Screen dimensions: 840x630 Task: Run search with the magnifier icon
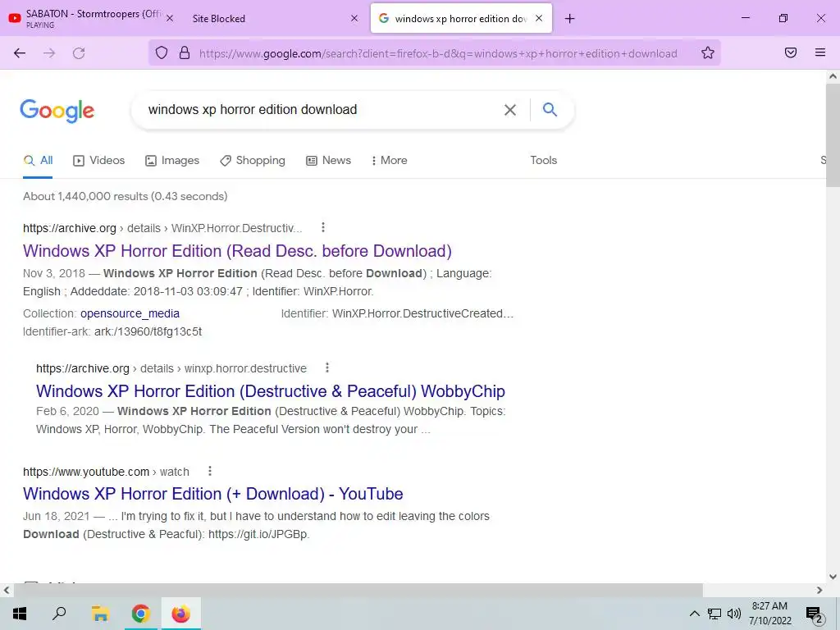pyautogui.click(x=550, y=110)
